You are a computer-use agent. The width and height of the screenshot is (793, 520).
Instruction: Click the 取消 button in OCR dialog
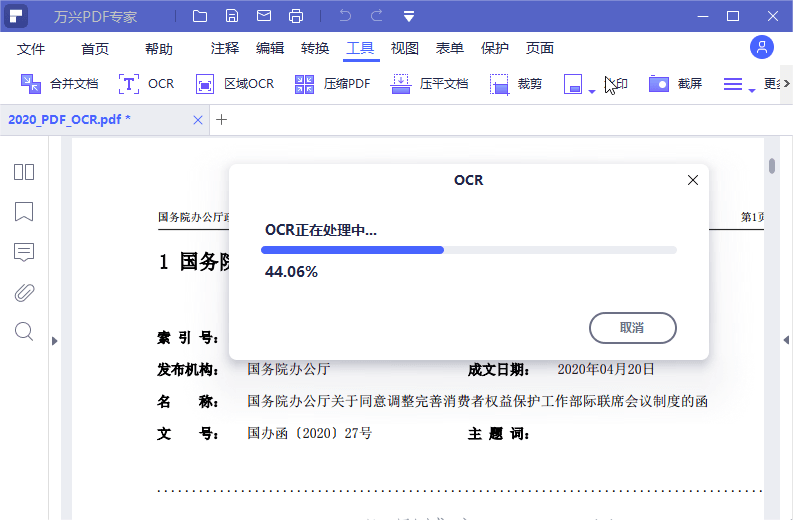(632, 328)
